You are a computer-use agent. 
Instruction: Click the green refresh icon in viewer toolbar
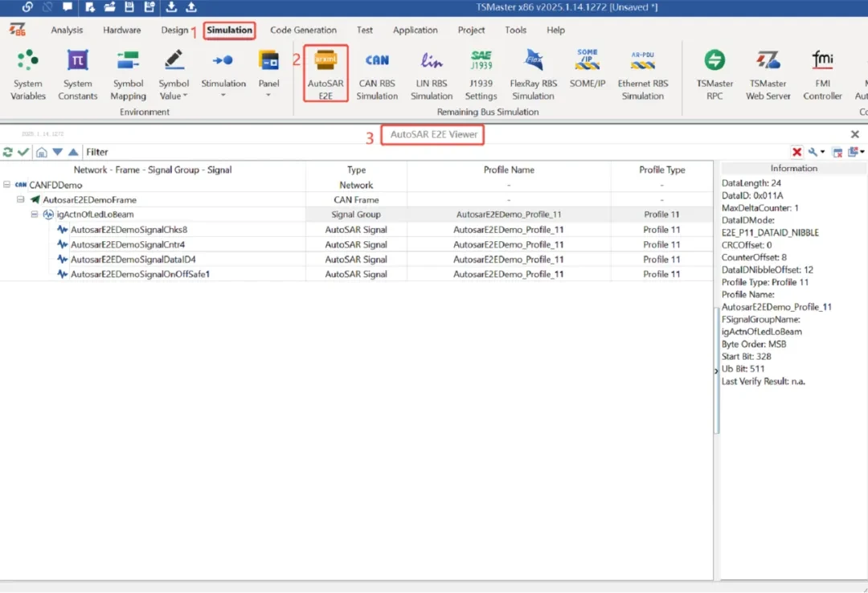point(8,152)
